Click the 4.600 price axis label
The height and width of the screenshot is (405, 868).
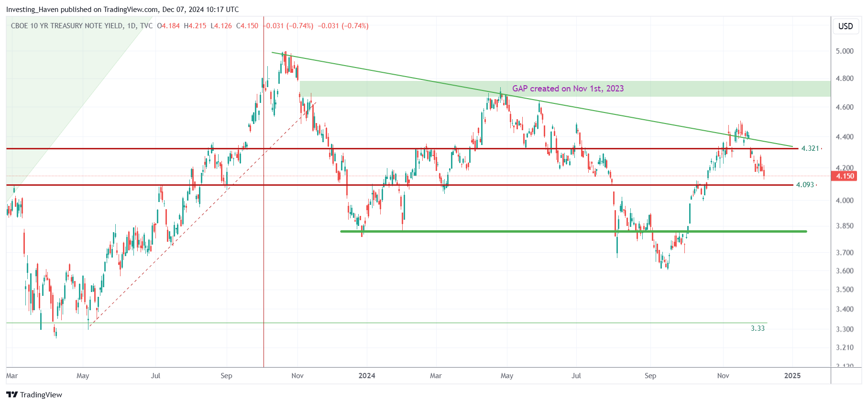click(x=845, y=107)
